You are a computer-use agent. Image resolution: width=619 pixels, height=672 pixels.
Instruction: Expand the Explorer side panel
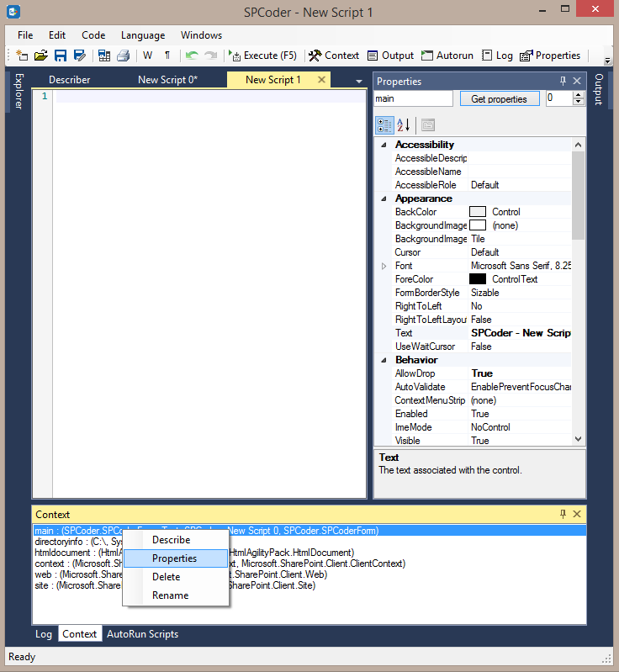click(x=19, y=92)
